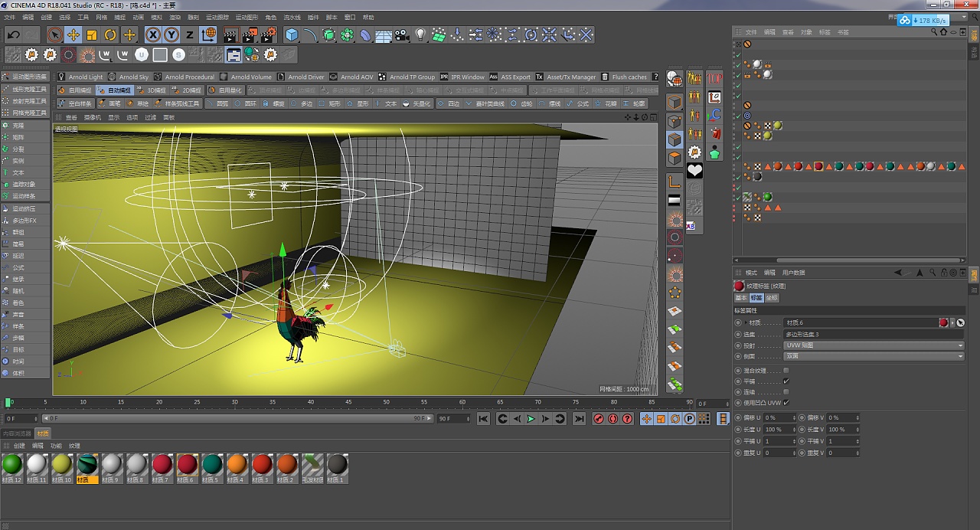Click the 选集 polygon selection field
The width and height of the screenshot is (980, 530).
point(874,335)
